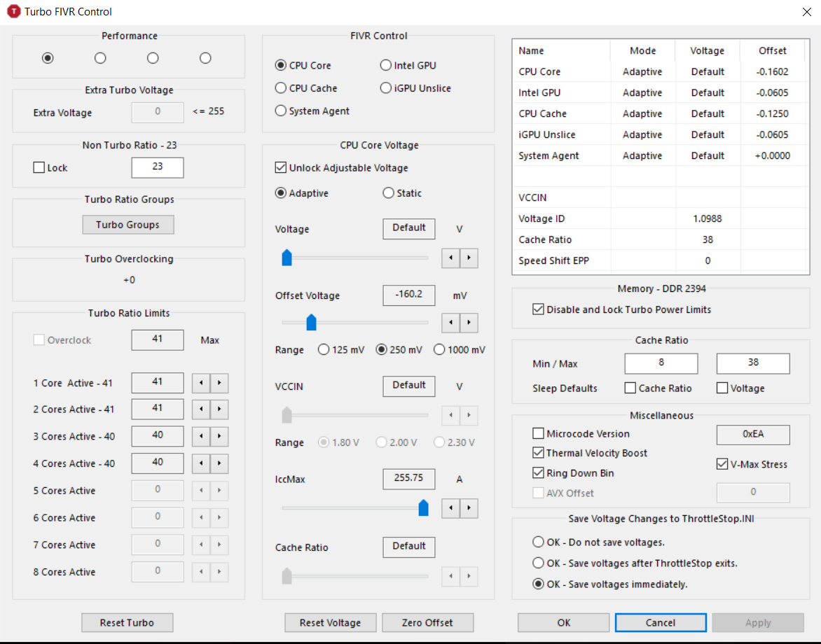Click the IccMax value field 255.75
821x644 pixels.
[409, 479]
